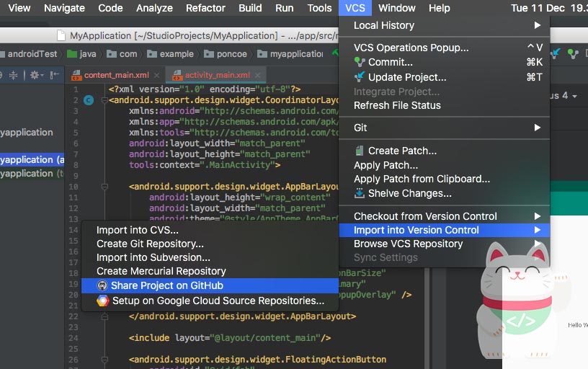This screenshot has height=369, width=588.
Task: Close the open VCS menu
Action: click(x=355, y=8)
